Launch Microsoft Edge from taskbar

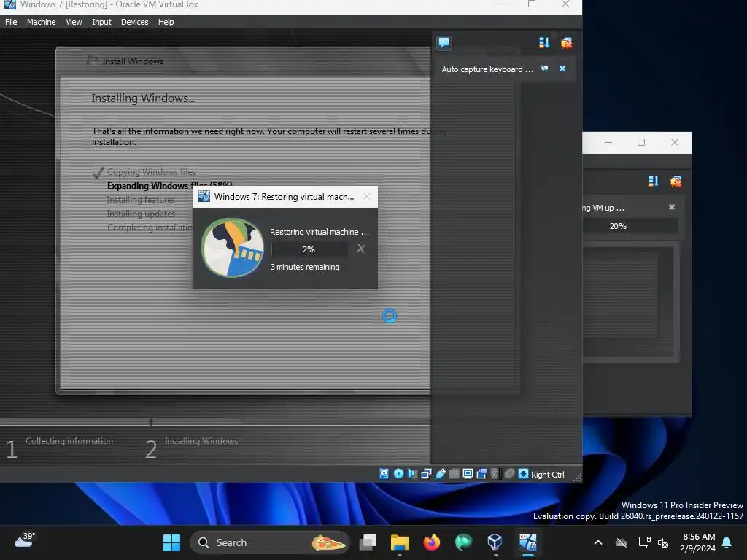[x=463, y=542]
